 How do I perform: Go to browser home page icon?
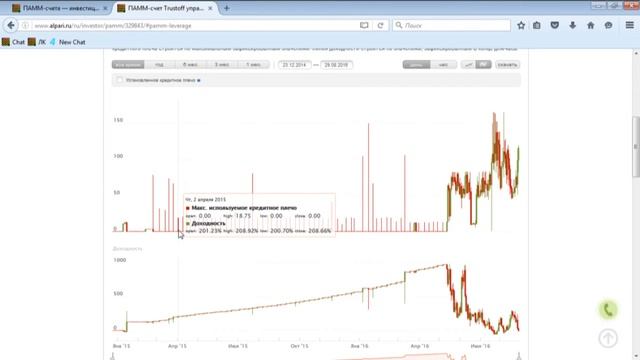(591, 25)
